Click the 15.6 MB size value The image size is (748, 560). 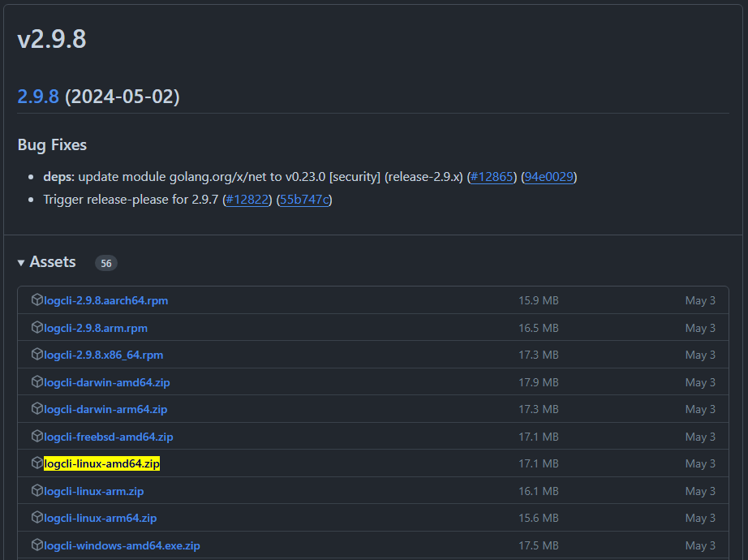click(x=539, y=519)
